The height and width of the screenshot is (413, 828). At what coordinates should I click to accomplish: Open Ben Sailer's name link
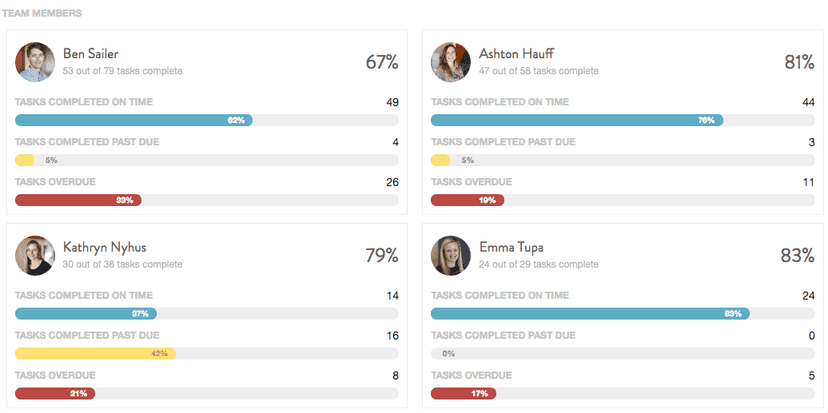pyautogui.click(x=91, y=53)
